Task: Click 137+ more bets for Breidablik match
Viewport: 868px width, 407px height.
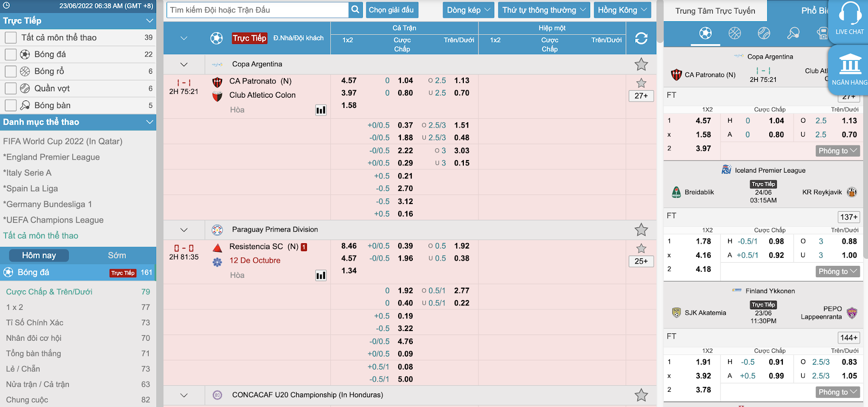Action: [849, 217]
